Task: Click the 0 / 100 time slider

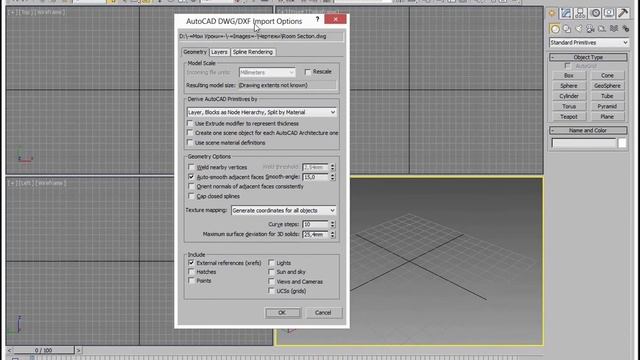Action: pyautogui.click(x=44, y=350)
